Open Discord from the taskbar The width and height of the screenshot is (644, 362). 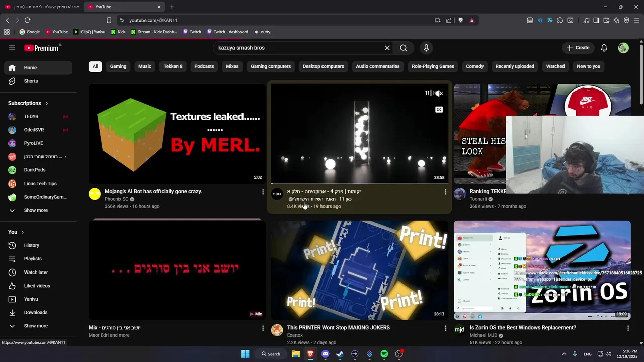[325, 354]
